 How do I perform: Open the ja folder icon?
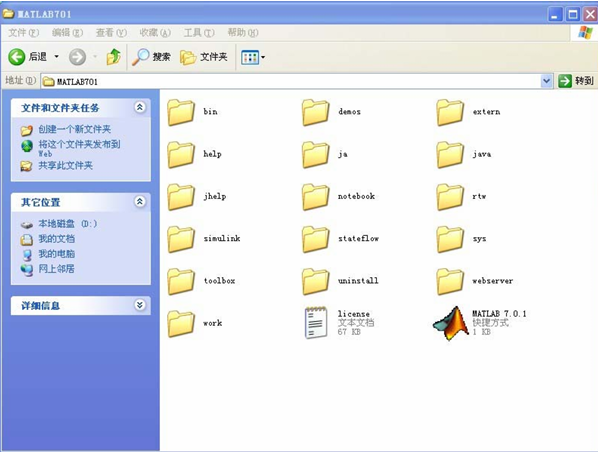coord(315,154)
